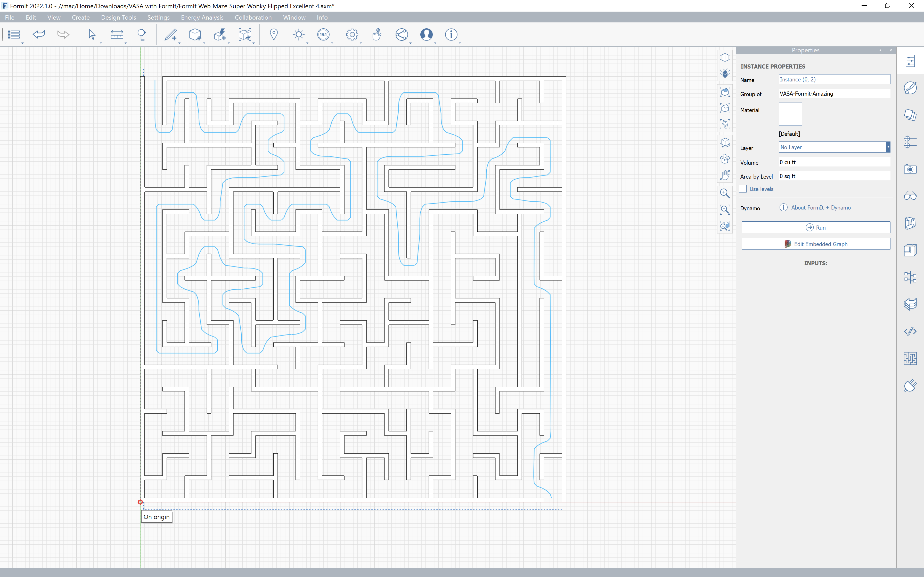Enable the Use levels checkbox
This screenshot has height=577, width=924.
(743, 189)
